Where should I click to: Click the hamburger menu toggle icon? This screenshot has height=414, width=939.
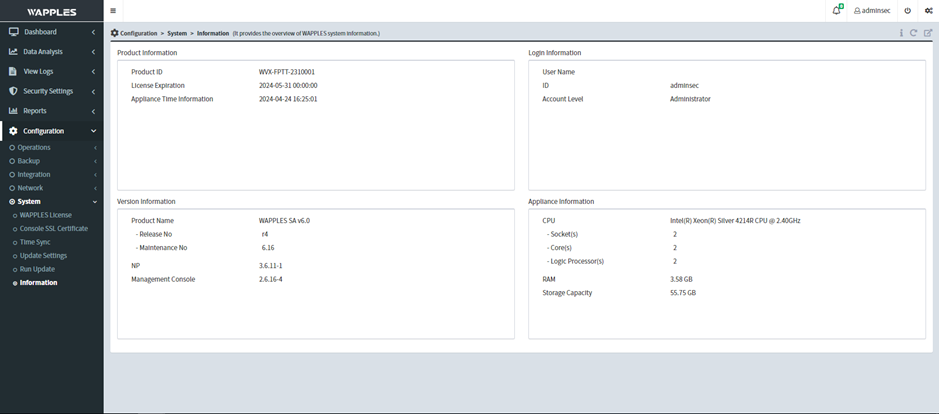[x=113, y=10]
